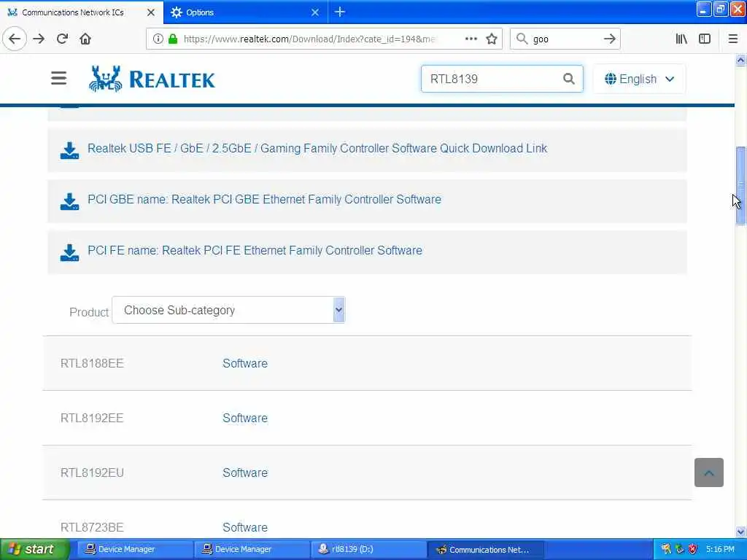The height and width of the screenshot is (560, 747).
Task: Open PCI FE Ethernet Family Controller Software link
Action: [255, 251]
